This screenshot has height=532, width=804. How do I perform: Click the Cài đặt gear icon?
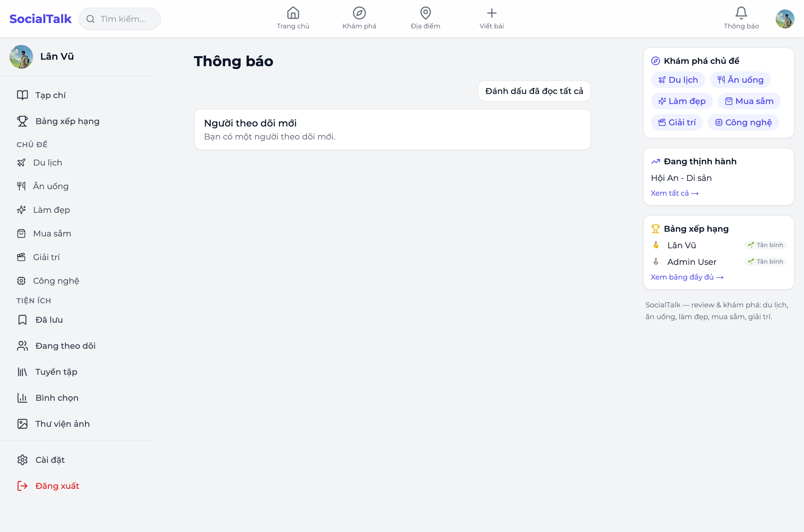click(x=22, y=460)
